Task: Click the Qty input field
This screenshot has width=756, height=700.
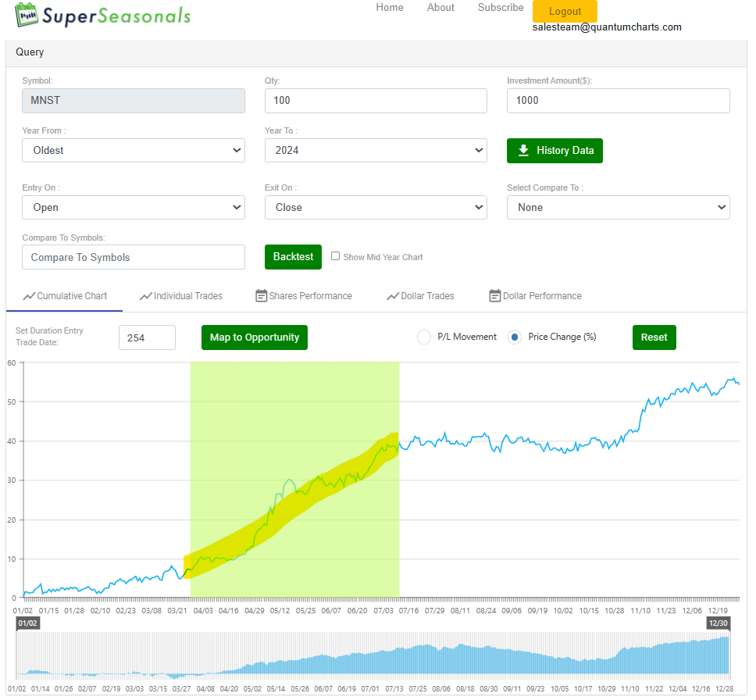Action: (376, 100)
